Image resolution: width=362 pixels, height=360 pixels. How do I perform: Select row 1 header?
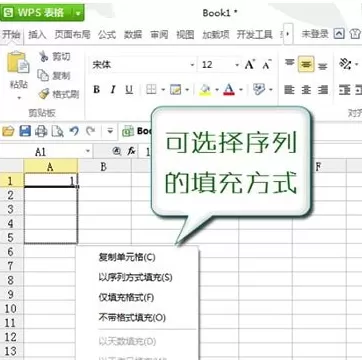pyautogui.click(x=12, y=180)
